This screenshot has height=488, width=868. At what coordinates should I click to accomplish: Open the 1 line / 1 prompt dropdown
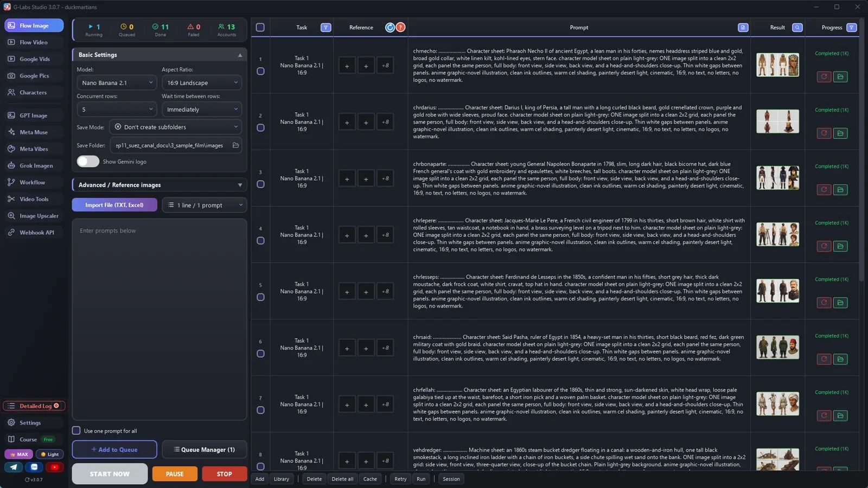pos(205,205)
